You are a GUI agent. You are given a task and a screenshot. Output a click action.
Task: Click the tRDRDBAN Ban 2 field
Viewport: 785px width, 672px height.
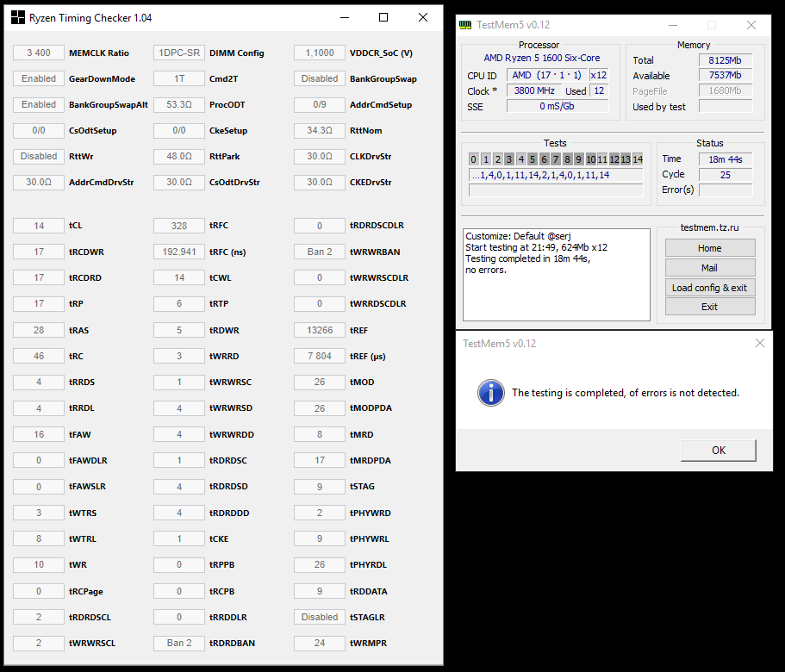click(x=179, y=643)
